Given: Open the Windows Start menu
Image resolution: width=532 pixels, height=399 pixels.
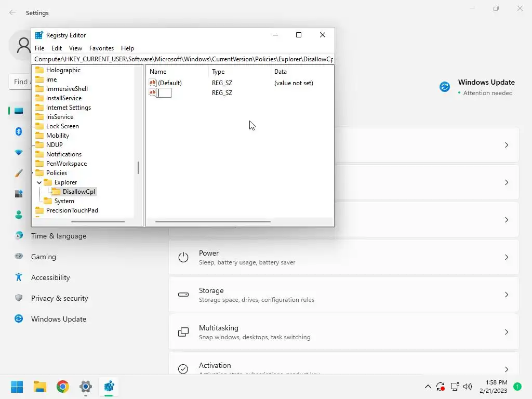Looking at the screenshot, I should click(17, 387).
